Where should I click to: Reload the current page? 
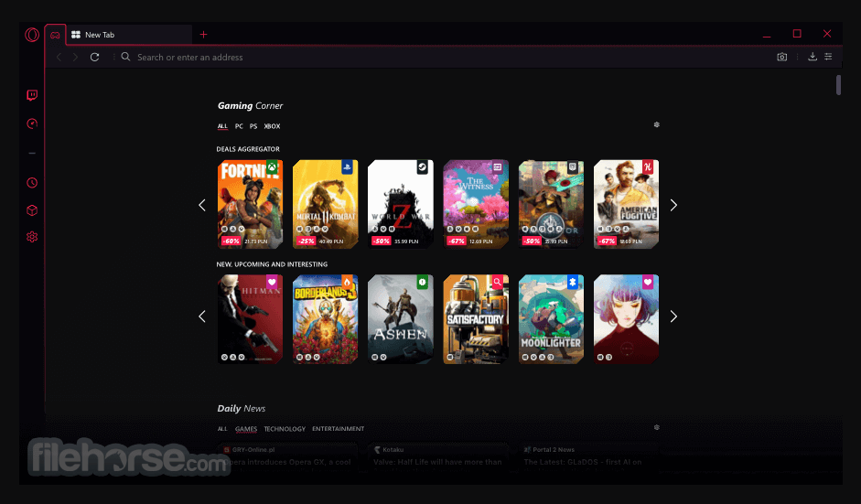click(94, 57)
